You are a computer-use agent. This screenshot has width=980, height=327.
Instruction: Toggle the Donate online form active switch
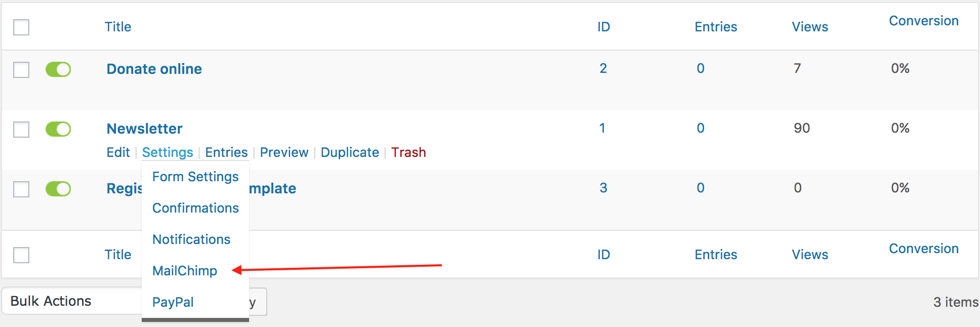pos(58,69)
